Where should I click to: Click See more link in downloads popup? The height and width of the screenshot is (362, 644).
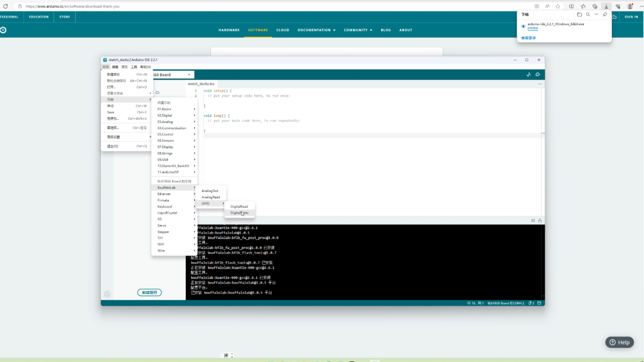(x=529, y=38)
